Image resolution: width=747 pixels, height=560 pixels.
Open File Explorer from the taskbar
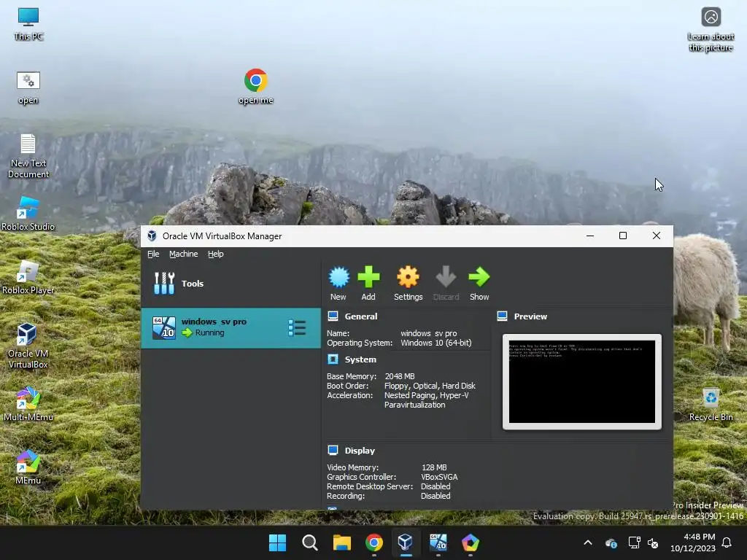[341, 542]
